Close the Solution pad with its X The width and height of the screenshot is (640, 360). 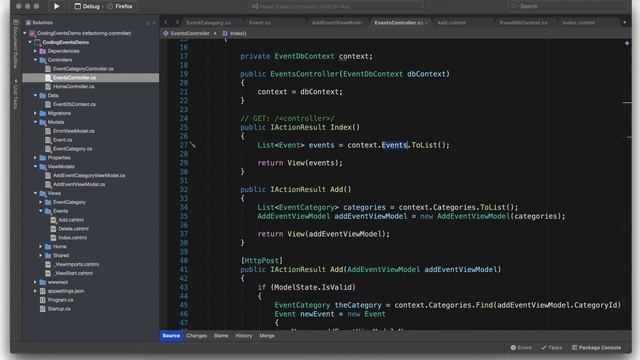(x=154, y=23)
